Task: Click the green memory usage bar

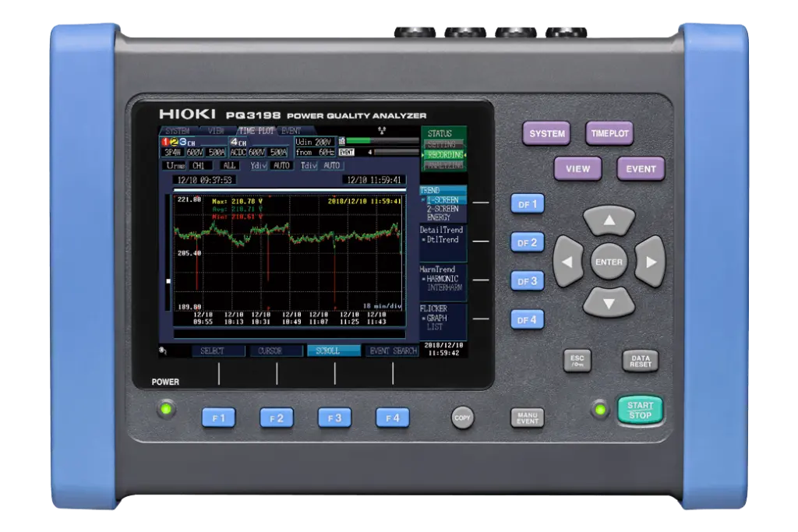Action: coord(358,141)
